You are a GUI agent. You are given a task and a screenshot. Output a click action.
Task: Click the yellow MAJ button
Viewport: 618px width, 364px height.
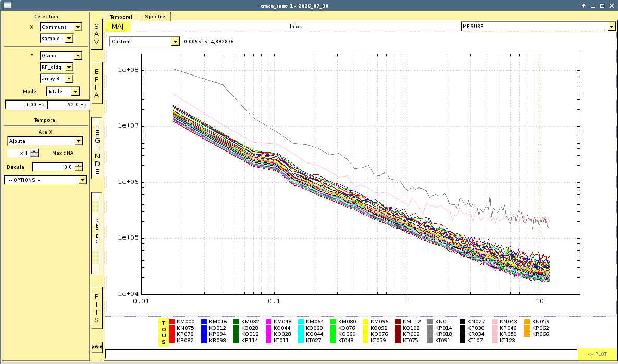(117, 27)
